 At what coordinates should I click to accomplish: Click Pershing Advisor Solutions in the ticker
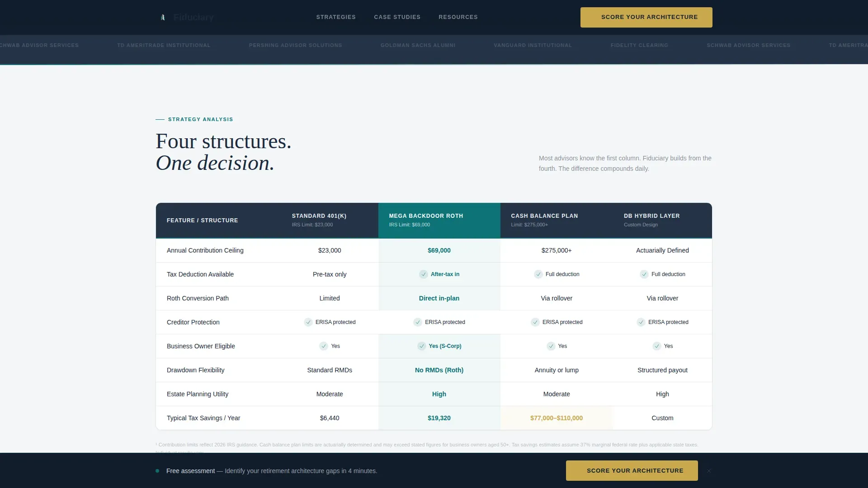[x=295, y=45]
